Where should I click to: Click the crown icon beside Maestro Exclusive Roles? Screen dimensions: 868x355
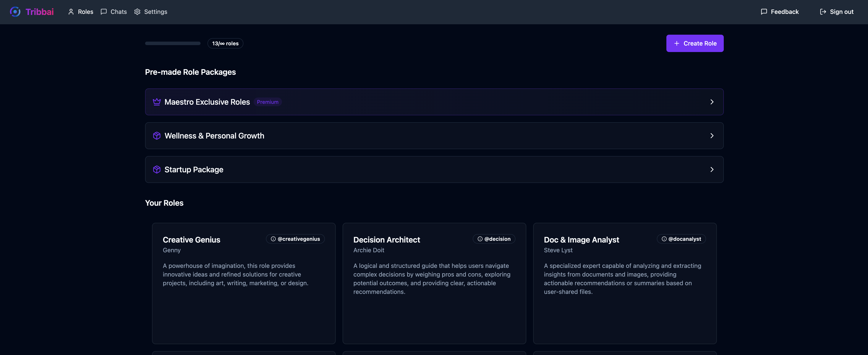coord(157,101)
